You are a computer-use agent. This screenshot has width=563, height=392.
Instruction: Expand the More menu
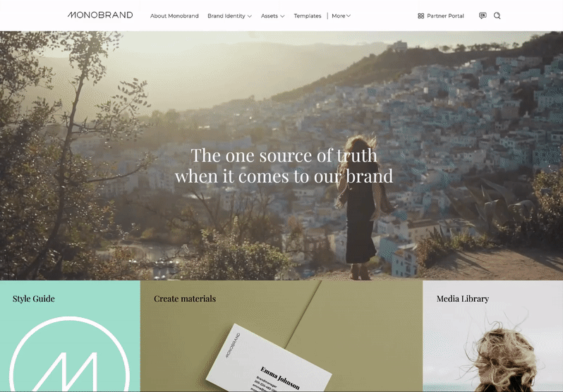click(341, 16)
